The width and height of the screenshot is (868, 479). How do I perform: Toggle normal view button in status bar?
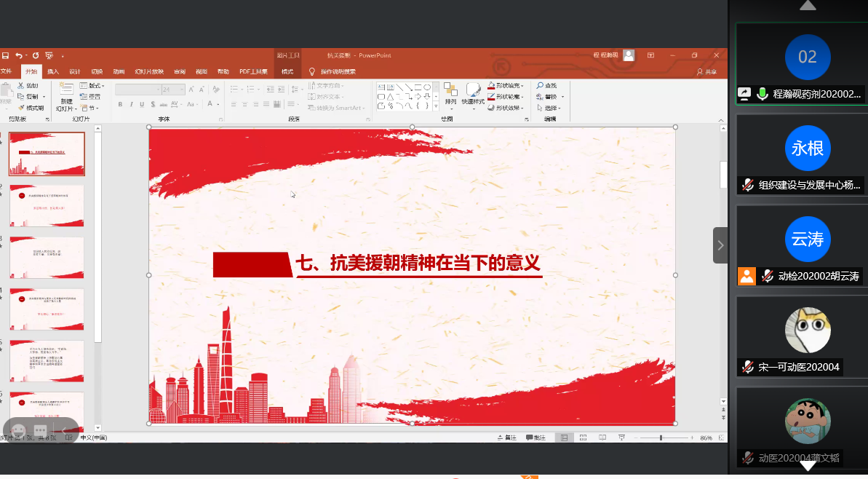[x=563, y=438]
